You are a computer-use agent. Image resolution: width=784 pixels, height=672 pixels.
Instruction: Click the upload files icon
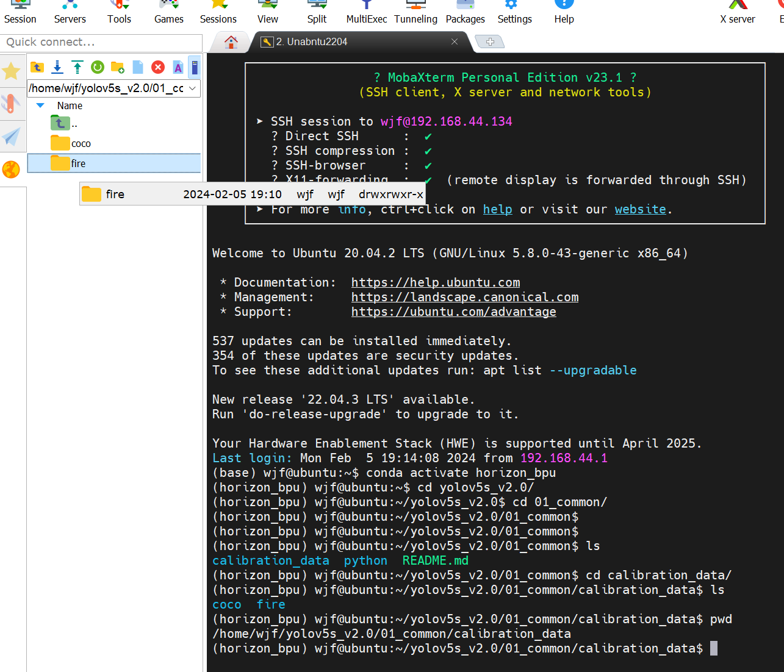[77, 67]
